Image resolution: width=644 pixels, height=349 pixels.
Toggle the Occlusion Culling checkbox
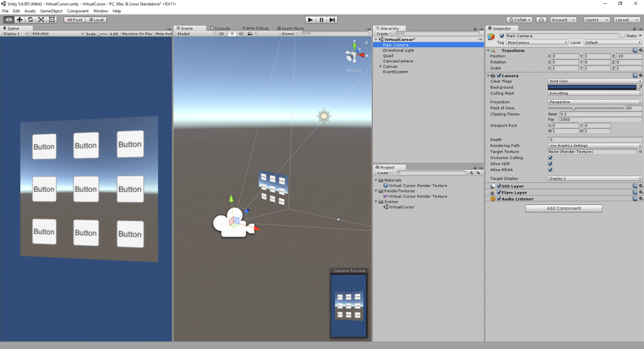pyautogui.click(x=550, y=158)
